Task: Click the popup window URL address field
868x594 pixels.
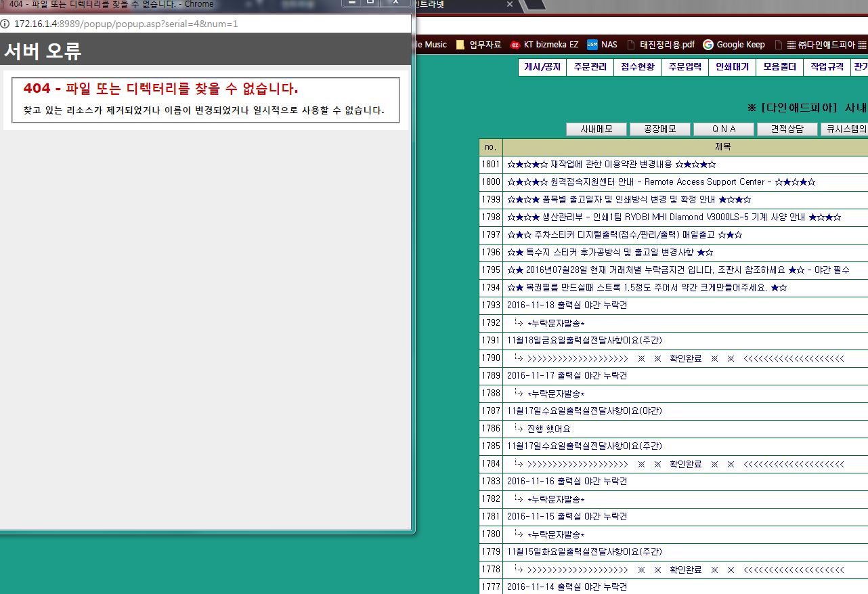Action: 203,24
